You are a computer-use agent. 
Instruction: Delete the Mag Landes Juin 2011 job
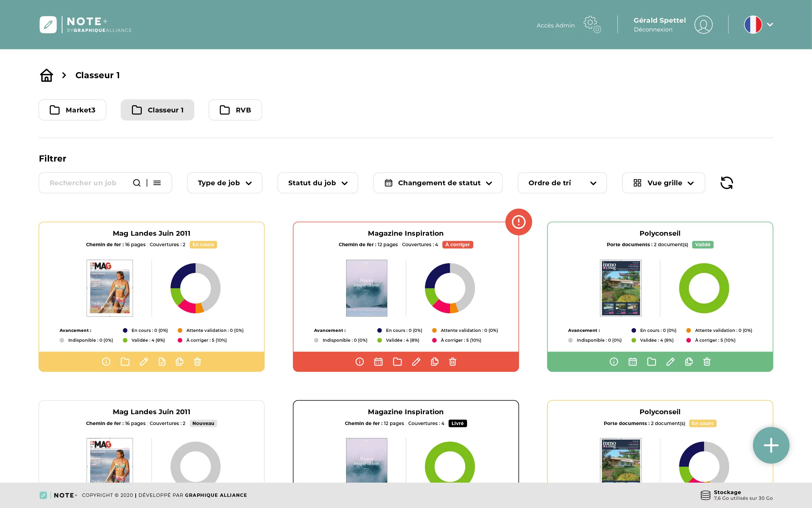(198, 362)
